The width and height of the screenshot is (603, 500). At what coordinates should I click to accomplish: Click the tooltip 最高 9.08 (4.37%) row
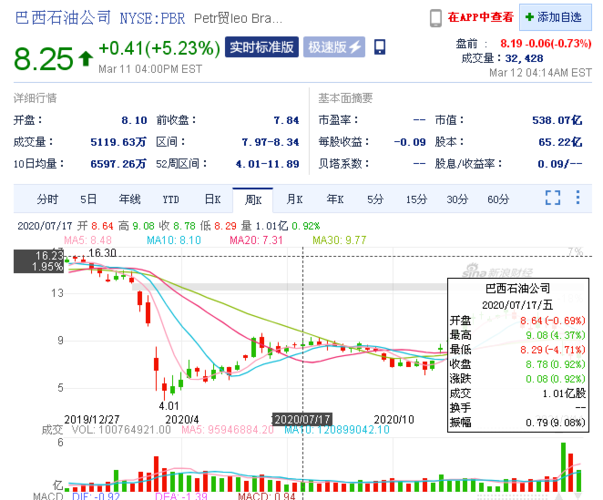[x=518, y=335]
